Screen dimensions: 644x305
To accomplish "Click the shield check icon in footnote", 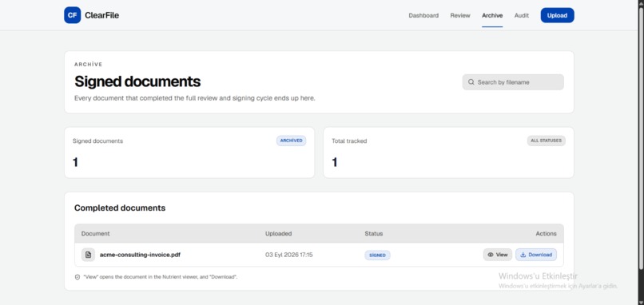I will tap(78, 277).
